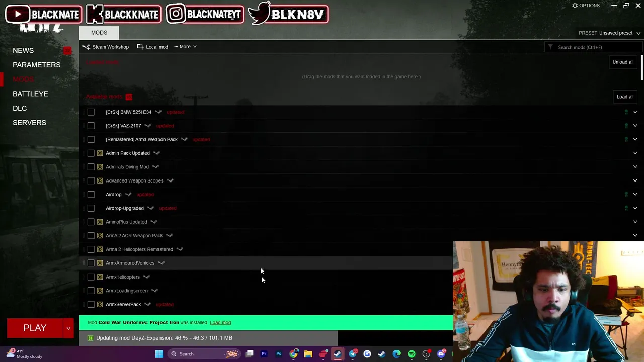Open the Preset dropdown
This screenshot has height=362, width=644.
coord(610,33)
